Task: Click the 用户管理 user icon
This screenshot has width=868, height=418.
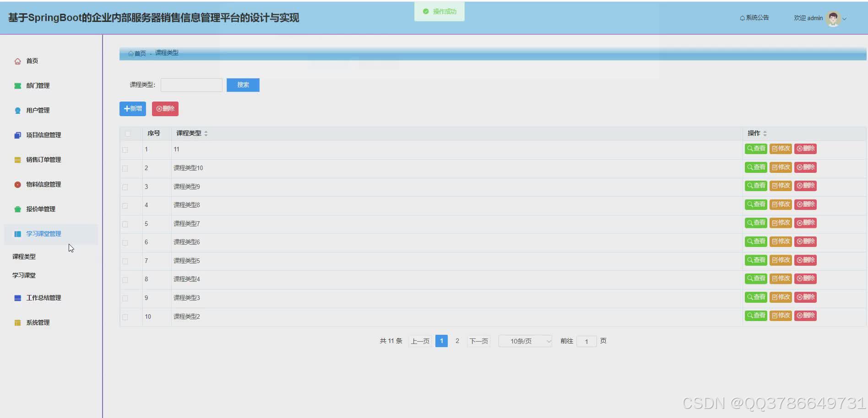Action: pos(17,111)
